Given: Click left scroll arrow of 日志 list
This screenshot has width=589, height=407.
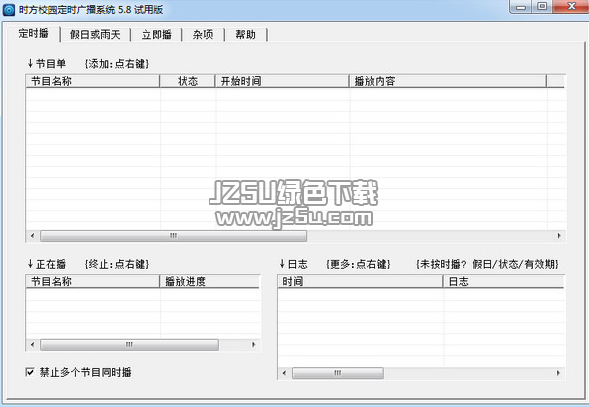Looking at the screenshot, I should coord(284,373).
